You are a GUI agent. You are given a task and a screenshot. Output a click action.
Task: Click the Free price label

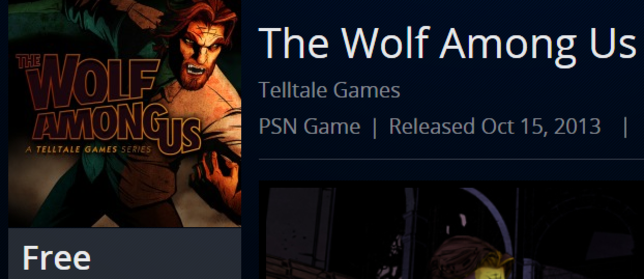click(x=56, y=258)
